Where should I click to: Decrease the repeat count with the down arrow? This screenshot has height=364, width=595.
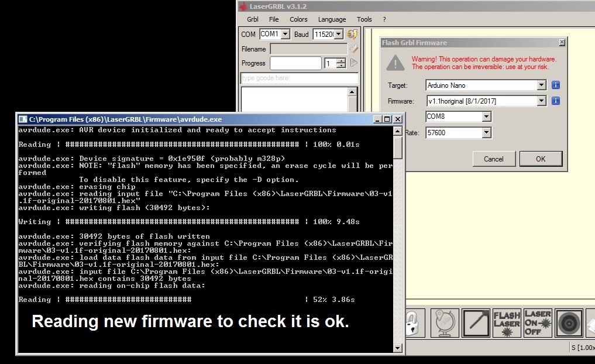click(x=341, y=66)
